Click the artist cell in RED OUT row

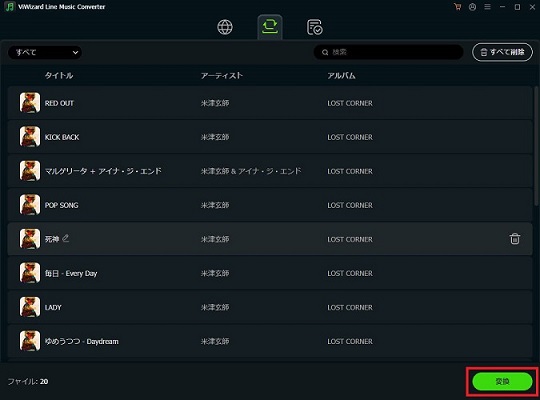(x=215, y=103)
